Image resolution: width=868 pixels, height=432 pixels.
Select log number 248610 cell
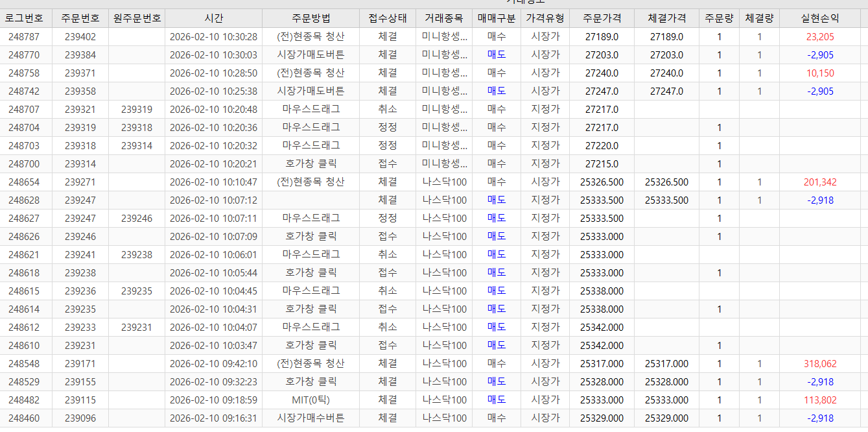coord(25,346)
